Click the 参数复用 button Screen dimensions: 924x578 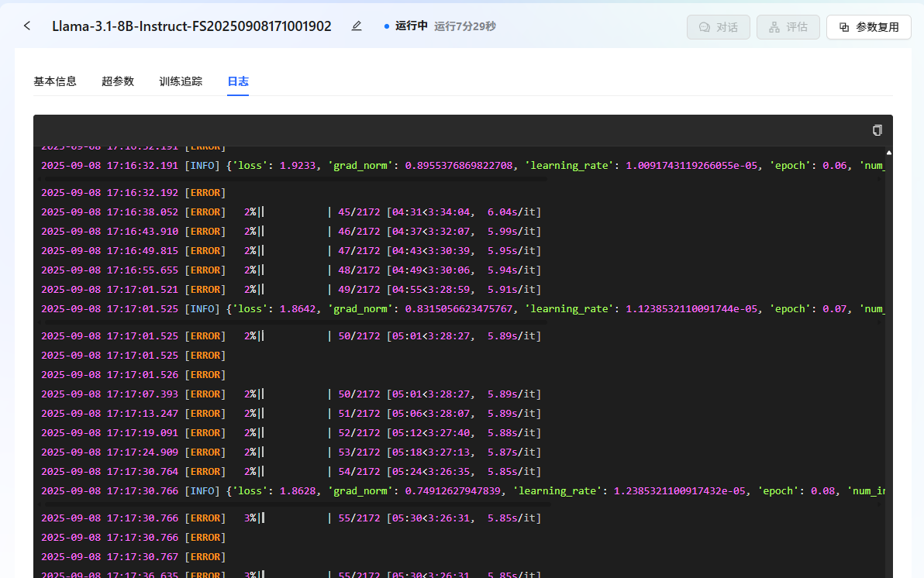pos(868,27)
